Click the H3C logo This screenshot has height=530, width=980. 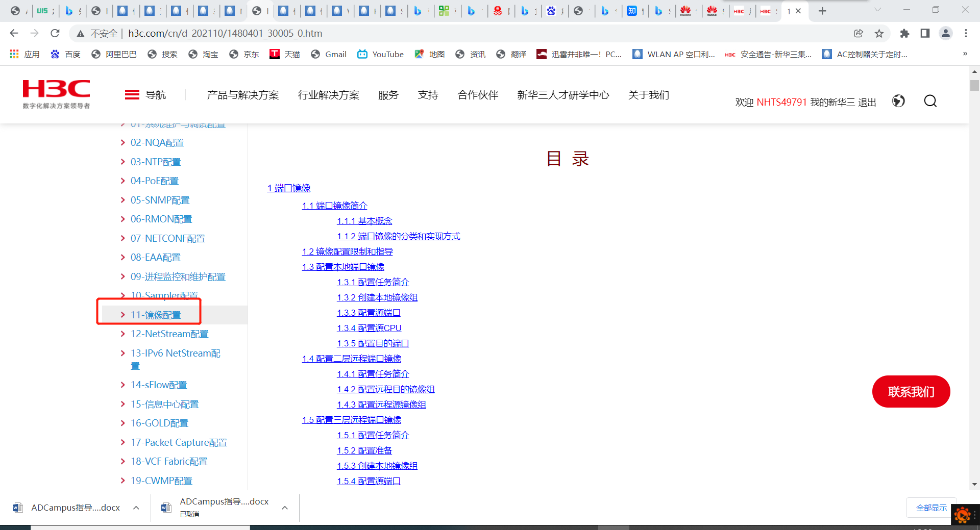[56, 94]
